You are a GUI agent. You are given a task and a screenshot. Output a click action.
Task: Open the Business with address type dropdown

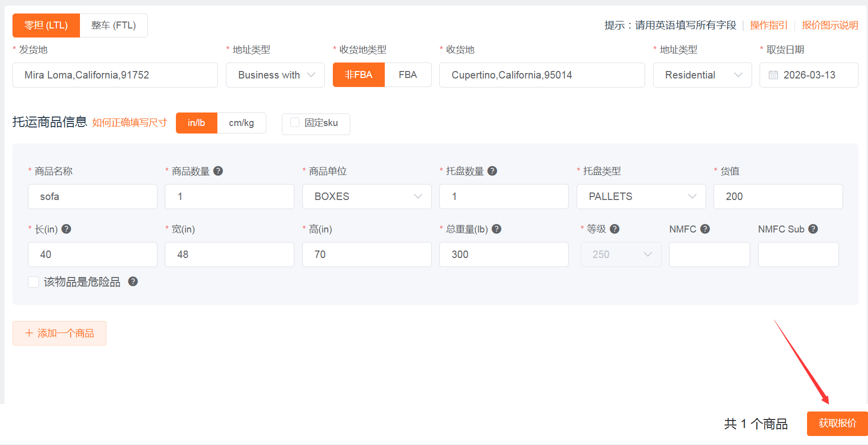point(275,75)
